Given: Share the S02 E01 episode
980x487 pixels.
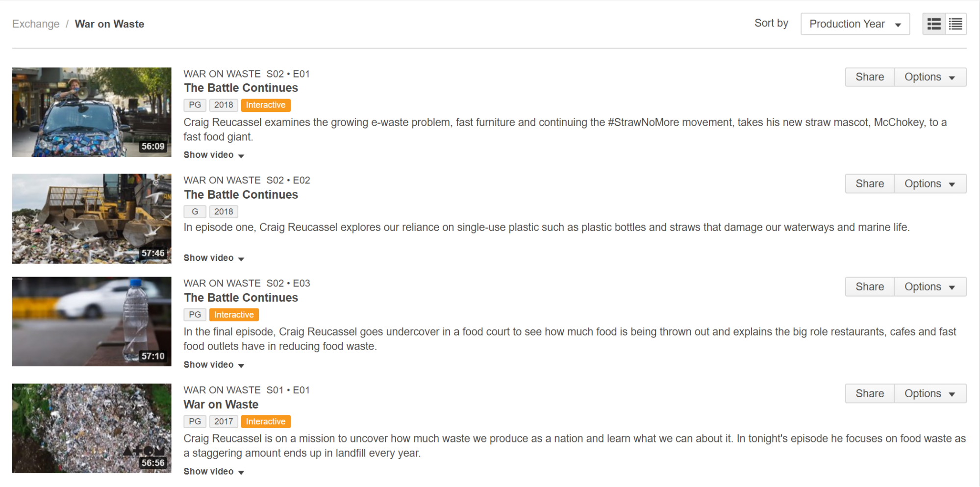Looking at the screenshot, I should tap(870, 77).
